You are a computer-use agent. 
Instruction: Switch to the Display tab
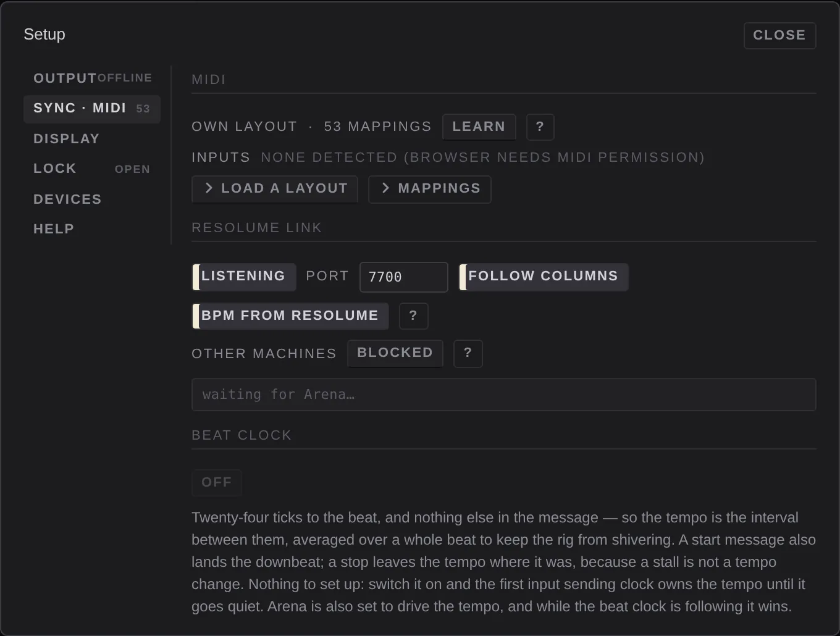coord(92,139)
